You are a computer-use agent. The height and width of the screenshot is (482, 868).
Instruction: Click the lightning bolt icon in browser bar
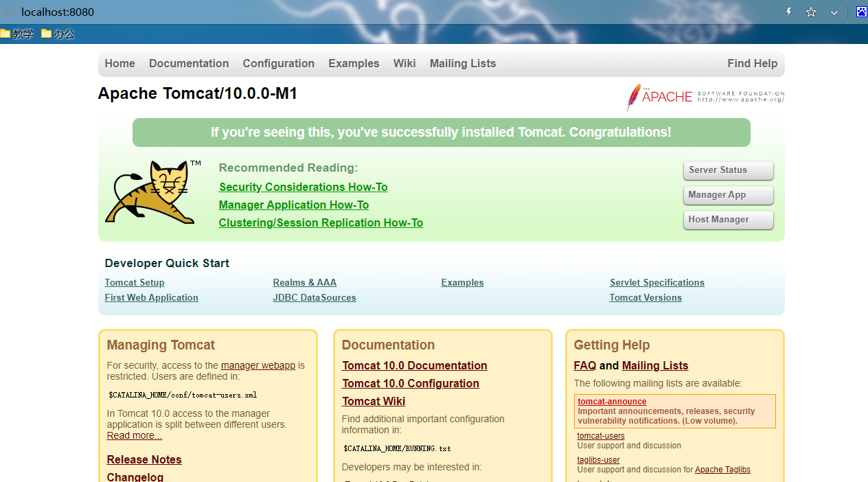pos(789,12)
